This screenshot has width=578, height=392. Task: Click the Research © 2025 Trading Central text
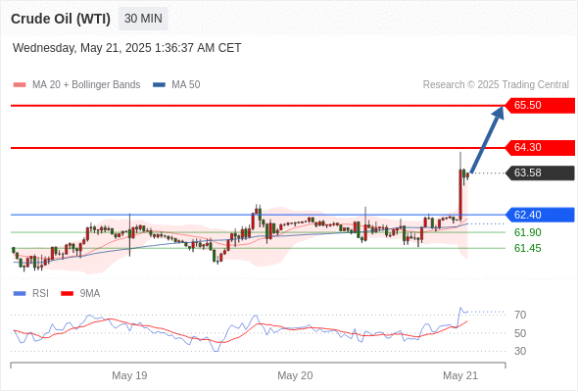[496, 85]
